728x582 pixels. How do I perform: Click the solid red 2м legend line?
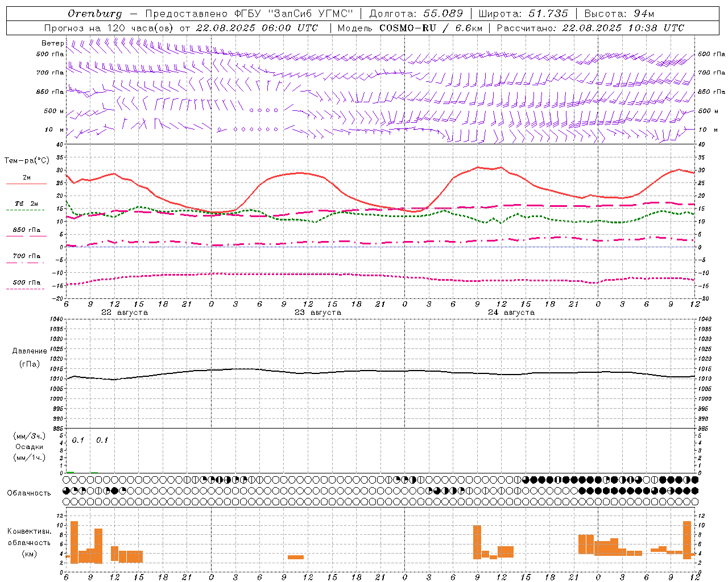26,184
